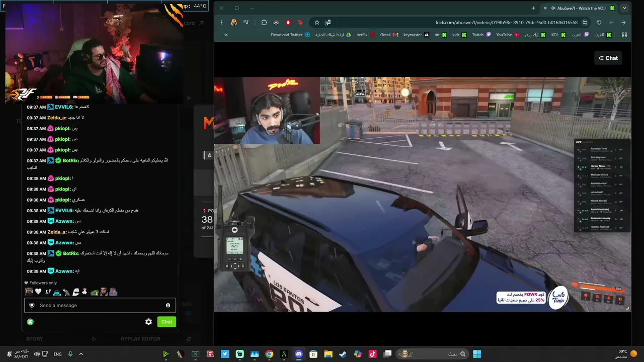Click the kick.com address bar URL
Viewport: 644px width, 362px height.
pyautogui.click(x=507, y=22)
